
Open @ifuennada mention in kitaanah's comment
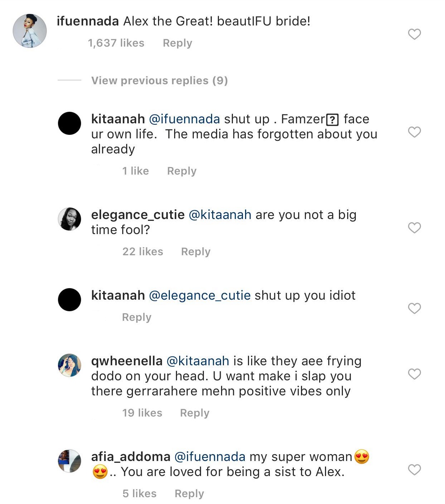click(x=184, y=119)
